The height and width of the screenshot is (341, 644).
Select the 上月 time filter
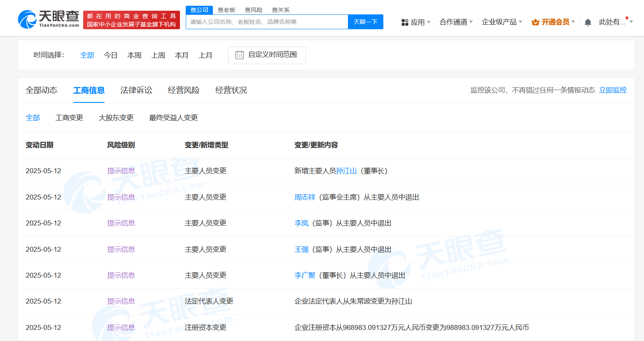(x=206, y=55)
